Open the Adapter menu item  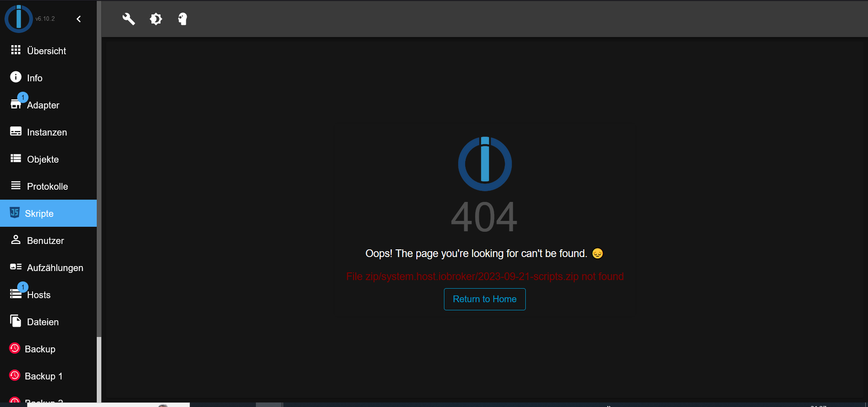pyautogui.click(x=48, y=105)
